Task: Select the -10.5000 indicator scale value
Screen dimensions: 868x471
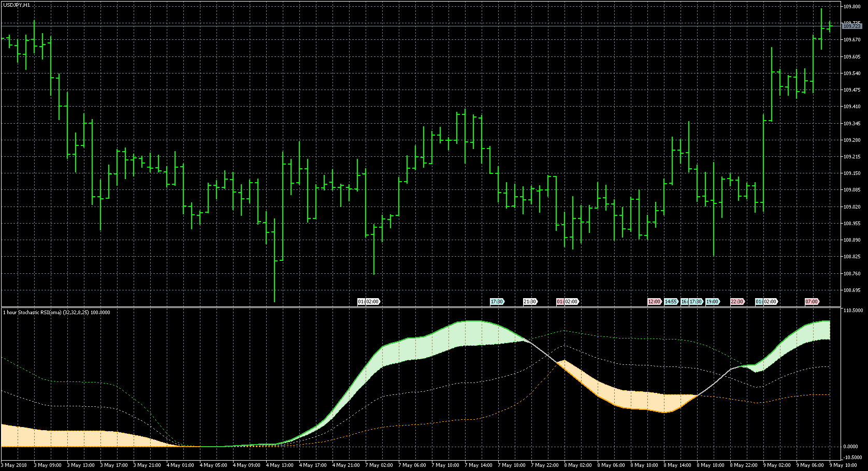Action: [852, 458]
